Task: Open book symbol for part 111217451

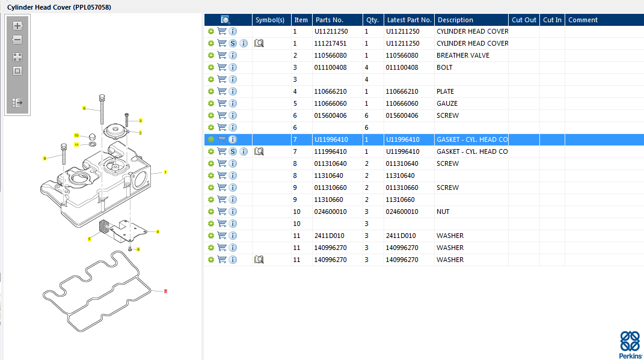Action: click(x=259, y=43)
